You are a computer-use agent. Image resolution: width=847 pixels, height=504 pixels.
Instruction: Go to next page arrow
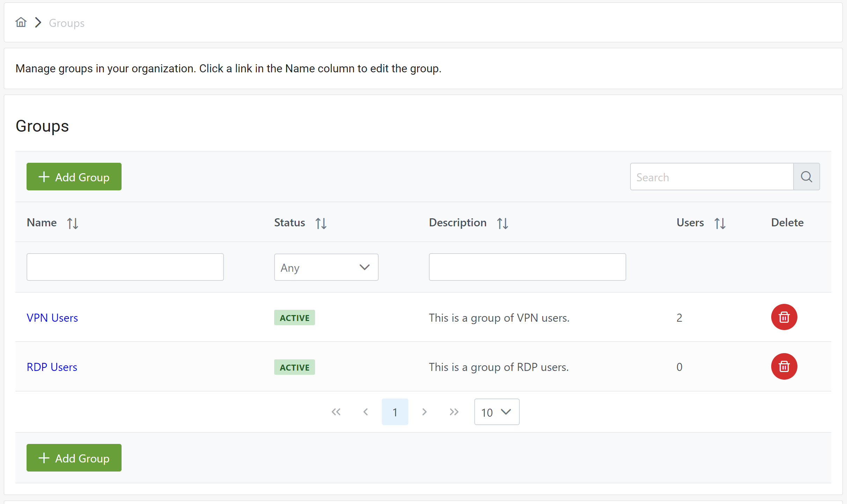424,412
